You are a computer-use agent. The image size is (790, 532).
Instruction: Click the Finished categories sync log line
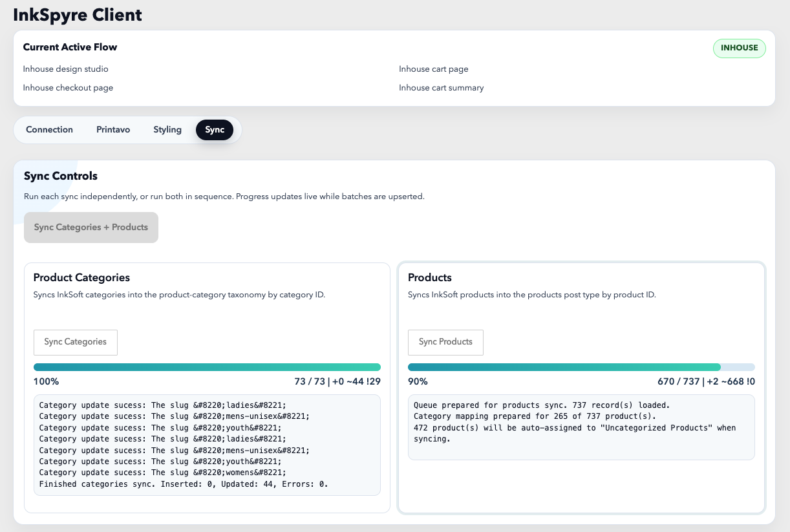184,484
